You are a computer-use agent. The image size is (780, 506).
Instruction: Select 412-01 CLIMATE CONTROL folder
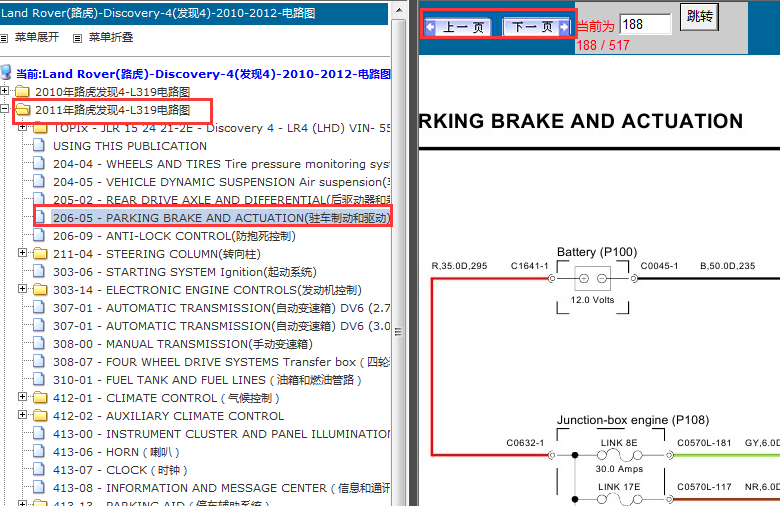(166, 398)
